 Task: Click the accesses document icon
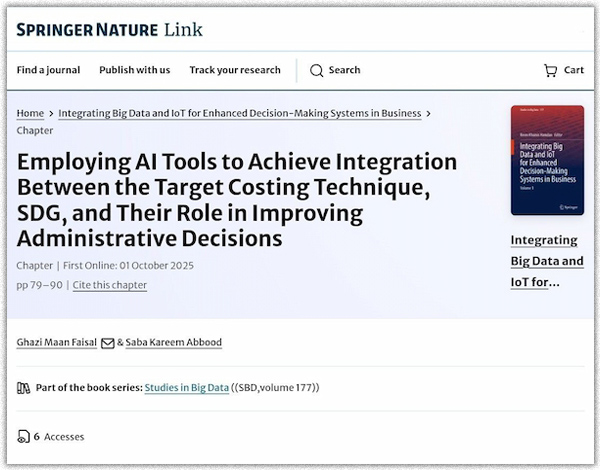pyautogui.click(x=23, y=437)
